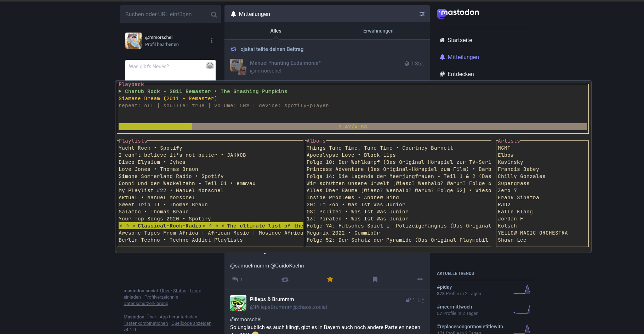
Task: Select playlist 'Your Top Songs 2020'
Action: coord(165,219)
